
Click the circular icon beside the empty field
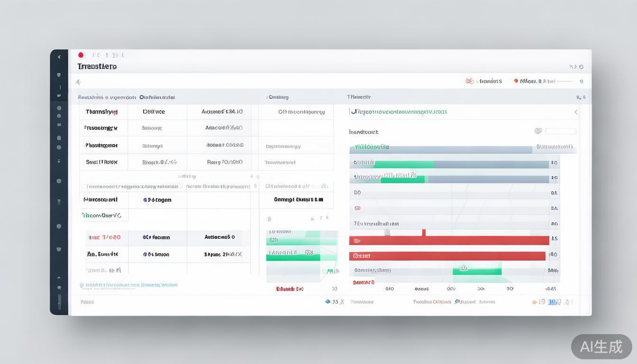(538, 131)
